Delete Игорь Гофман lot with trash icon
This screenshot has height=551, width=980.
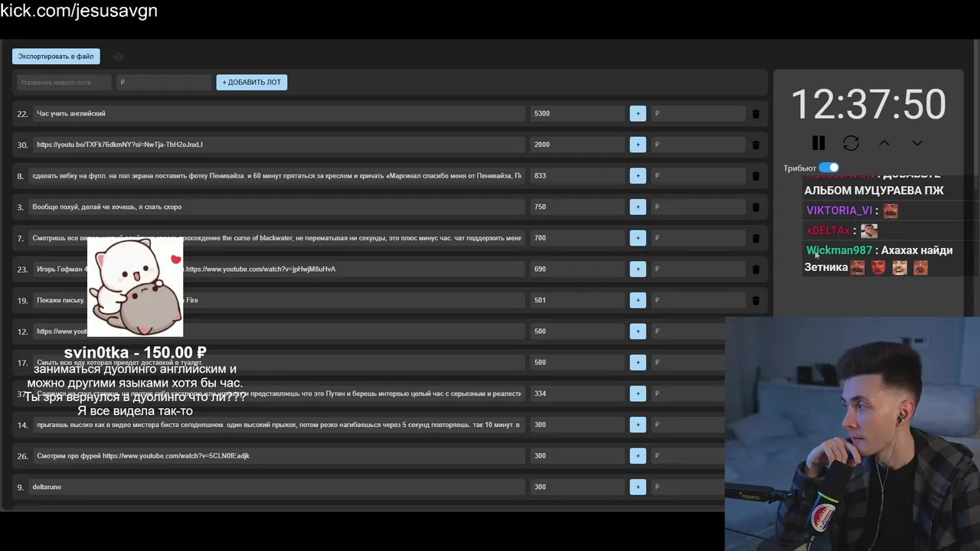756,269
